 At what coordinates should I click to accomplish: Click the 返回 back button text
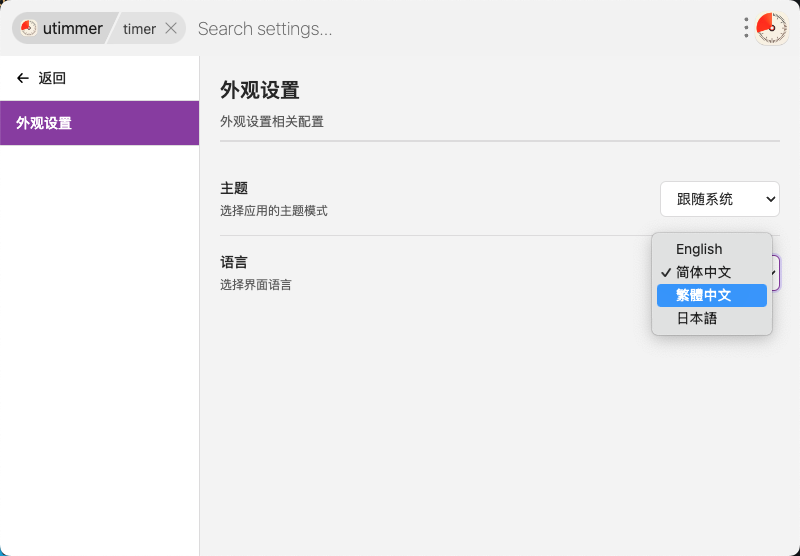pyautogui.click(x=52, y=78)
